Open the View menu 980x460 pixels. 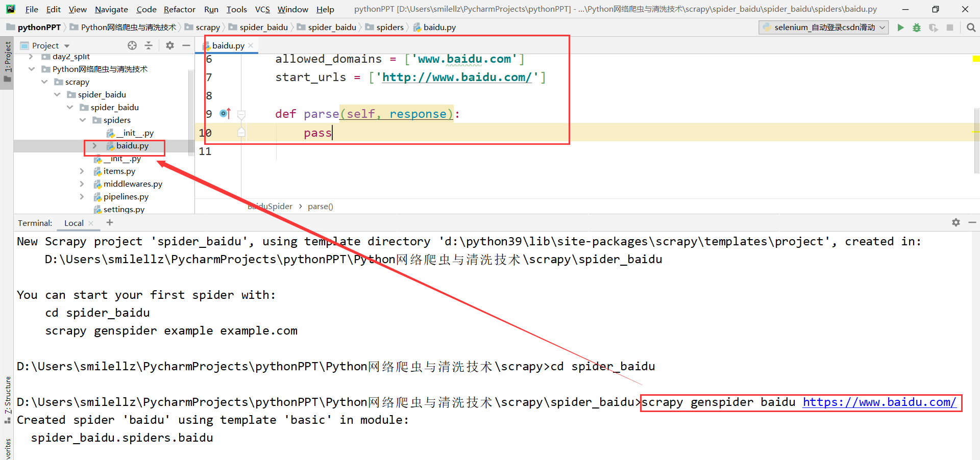click(78, 9)
